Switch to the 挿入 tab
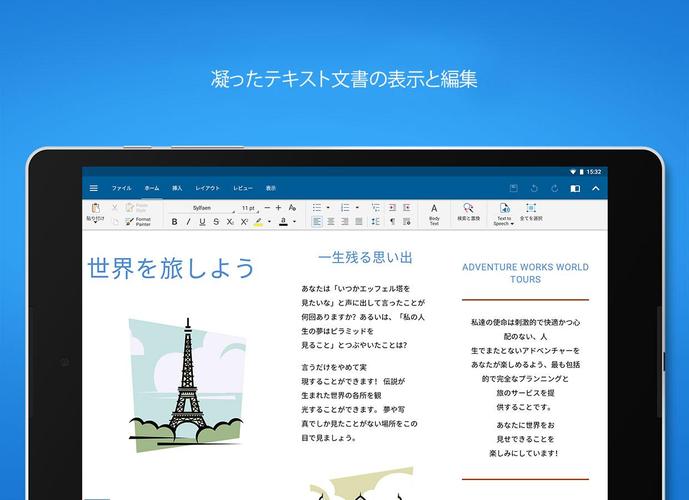Image resolution: width=689 pixels, height=500 pixels. click(x=177, y=188)
